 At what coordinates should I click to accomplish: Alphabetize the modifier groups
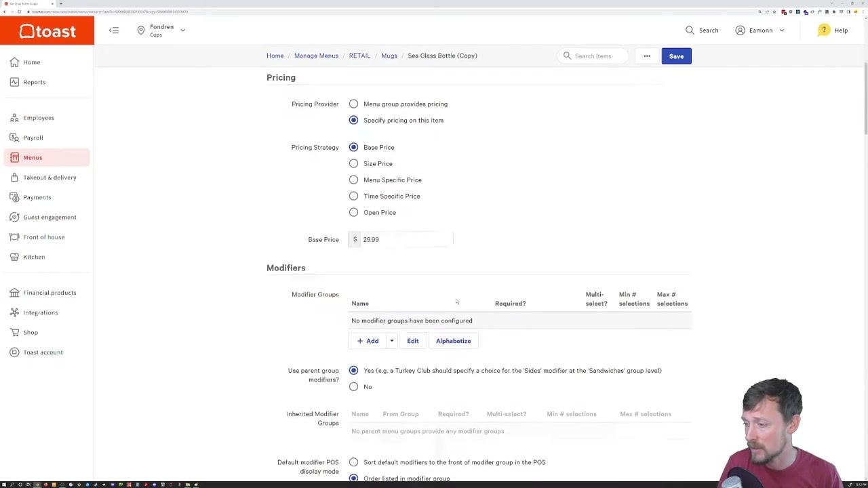[453, 341]
